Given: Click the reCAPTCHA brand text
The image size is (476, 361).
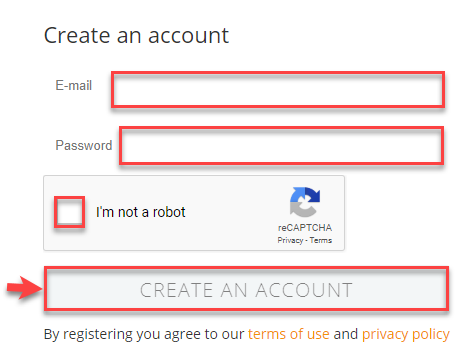Looking at the screenshot, I should (305, 228).
